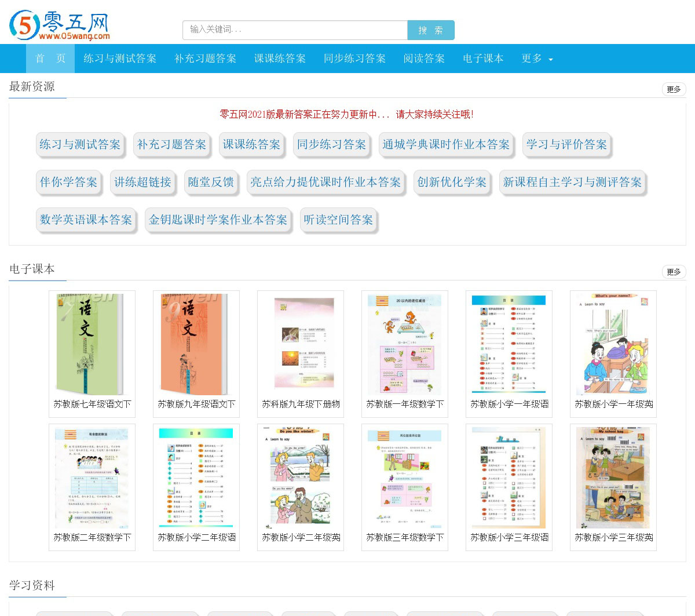
Task: Expand the 更多 dropdown in navigation bar
Action: coord(537,59)
